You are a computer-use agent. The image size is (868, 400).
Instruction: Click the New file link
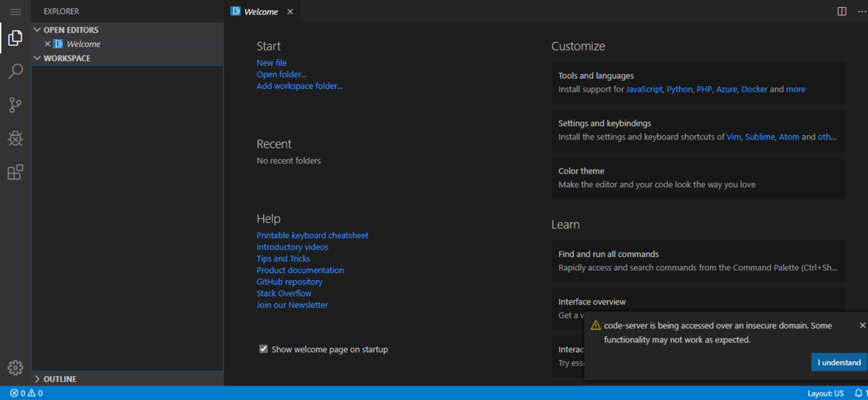pyautogui.click(x=272, y=63)
